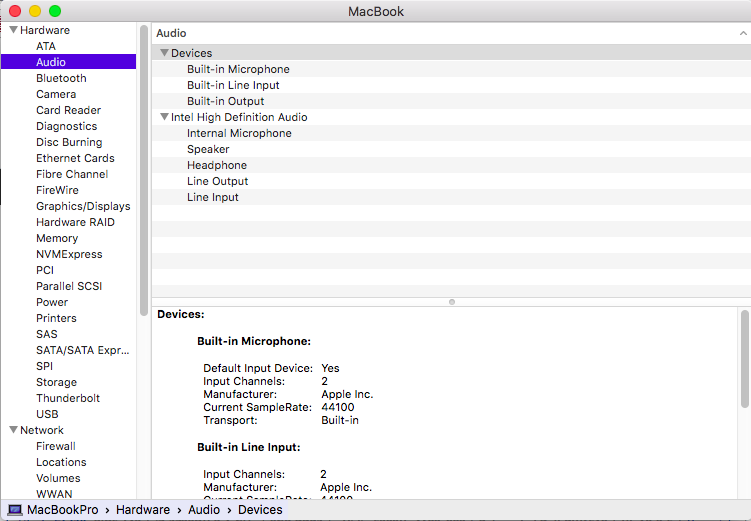
Task: Click the Audio column header
Action: click(172, 33)
